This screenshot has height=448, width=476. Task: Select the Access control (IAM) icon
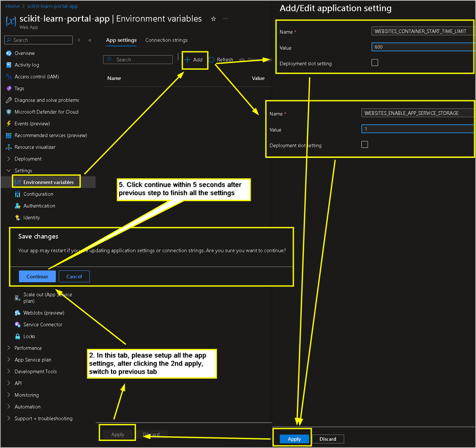pos(9,77)
